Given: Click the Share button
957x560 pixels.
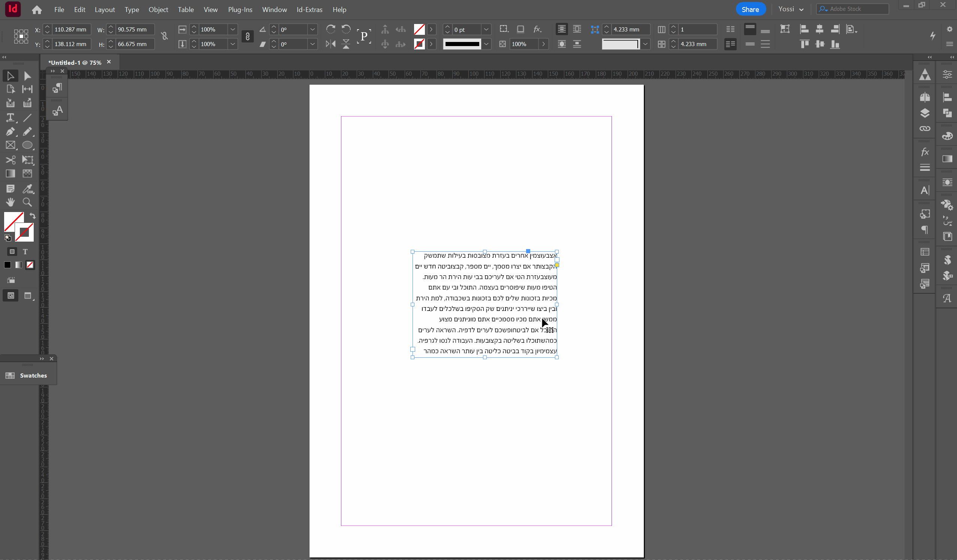Looking at the screenshot, I should (x=750, y=9).
